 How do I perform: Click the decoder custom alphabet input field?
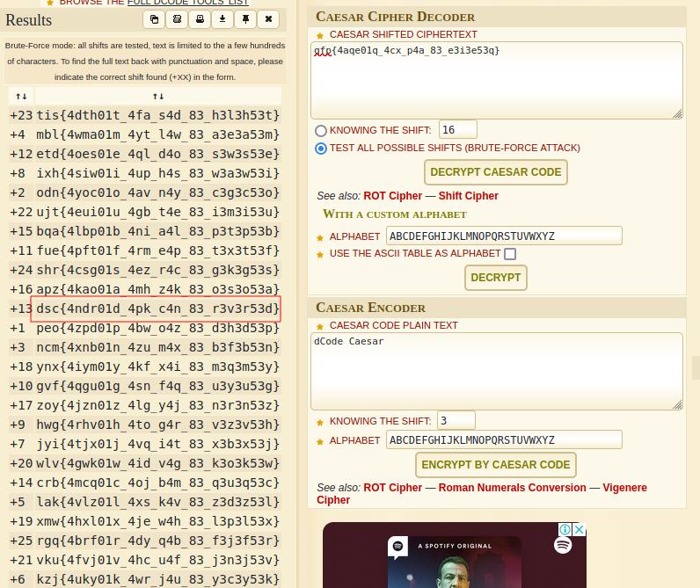click(504, 236)
